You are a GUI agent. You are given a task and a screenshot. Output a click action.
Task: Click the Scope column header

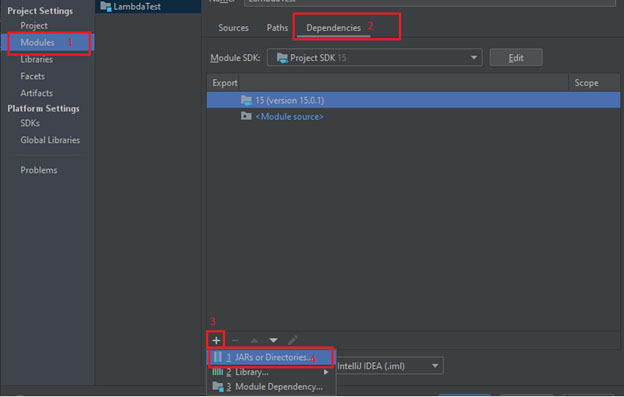click(586, 83)
